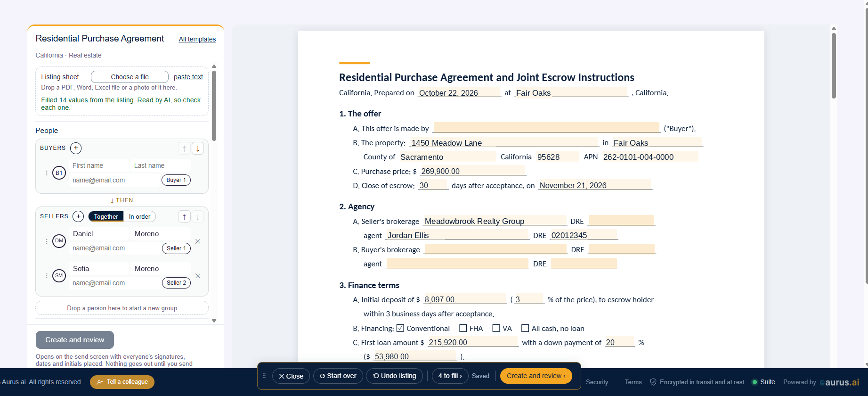
Task: Add a buyer with the plus icon
Action: tap(76, 148)
